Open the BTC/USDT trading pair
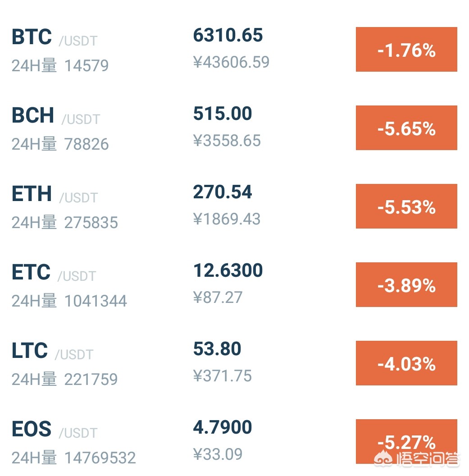 tap(234, 50)
